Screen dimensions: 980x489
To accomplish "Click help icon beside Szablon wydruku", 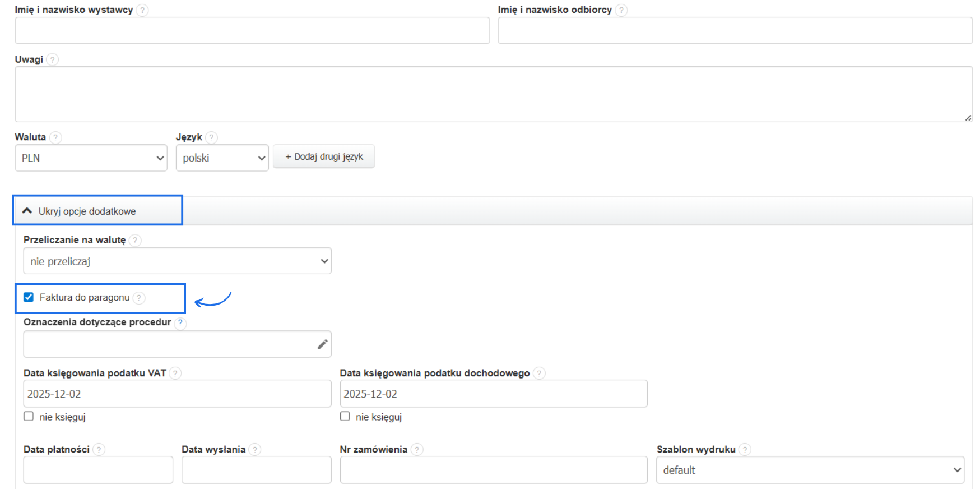I will click(745, 450).
